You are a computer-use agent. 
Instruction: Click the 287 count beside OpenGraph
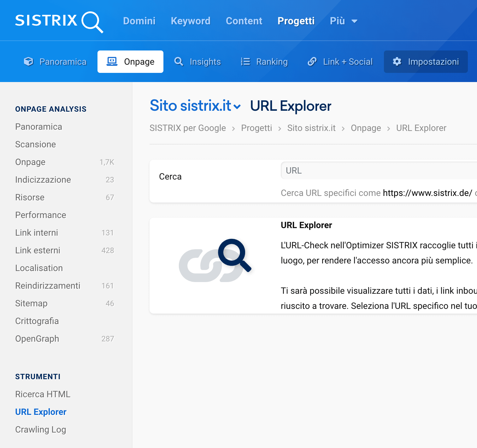click(108, 339)
